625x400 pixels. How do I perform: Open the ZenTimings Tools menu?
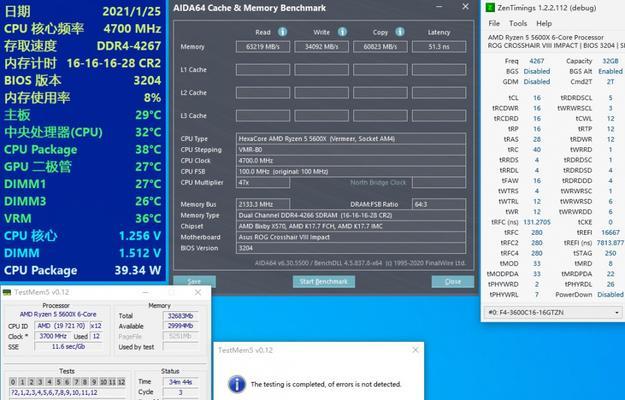518,24
